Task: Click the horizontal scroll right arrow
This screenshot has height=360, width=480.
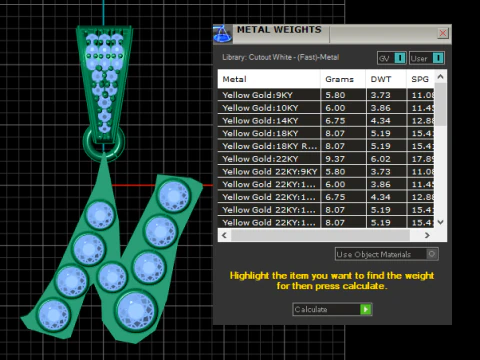Action: (427, 235)
